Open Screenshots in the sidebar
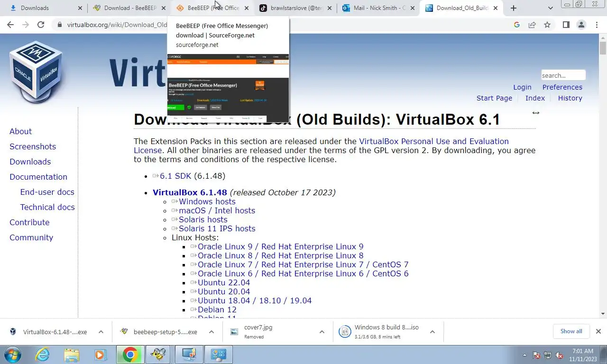 click(x=33, y=146)
